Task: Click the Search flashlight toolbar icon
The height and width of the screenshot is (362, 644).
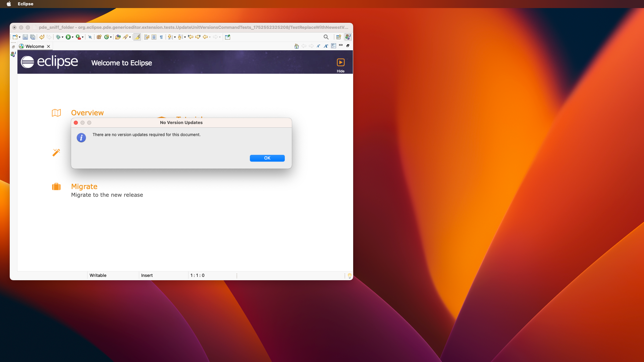Action: [125, 37]
